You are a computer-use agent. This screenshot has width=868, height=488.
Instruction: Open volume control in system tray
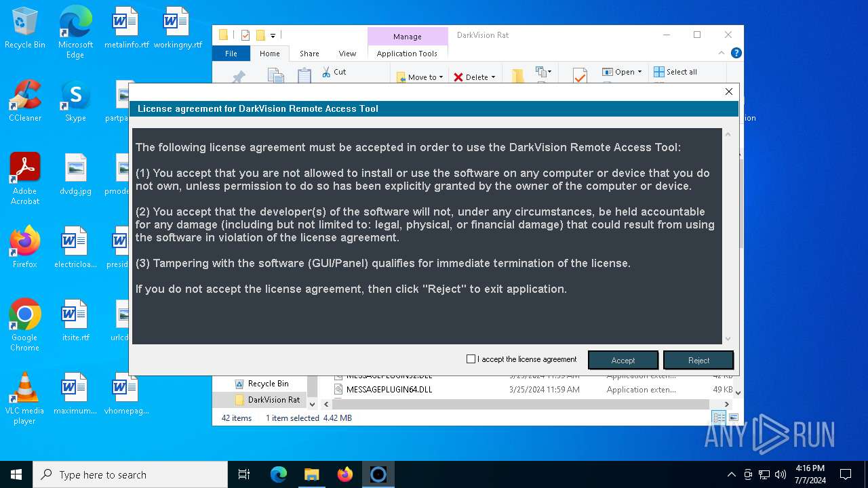(x=781, y=474)
